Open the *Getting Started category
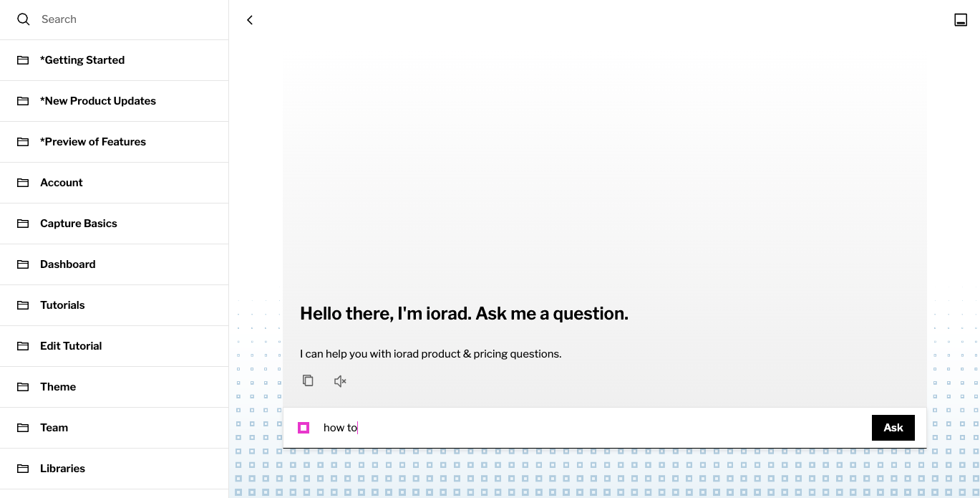 115,60
